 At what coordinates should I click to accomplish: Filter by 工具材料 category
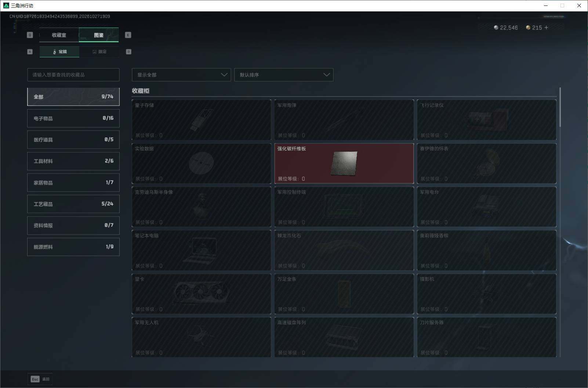73,161
